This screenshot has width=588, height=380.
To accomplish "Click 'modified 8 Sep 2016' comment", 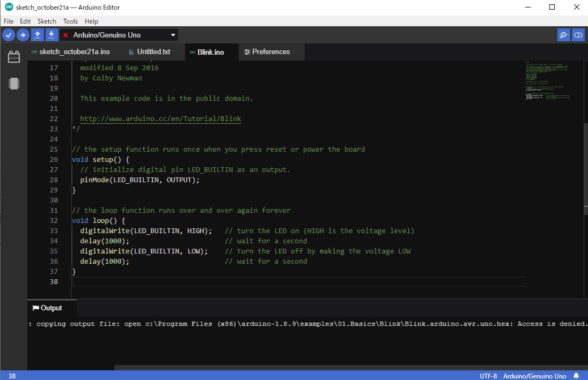I will [x=119, y=68].
